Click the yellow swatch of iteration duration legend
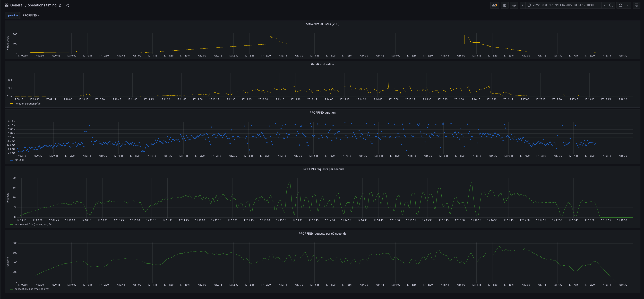644x299 pixels. (12, 104)
